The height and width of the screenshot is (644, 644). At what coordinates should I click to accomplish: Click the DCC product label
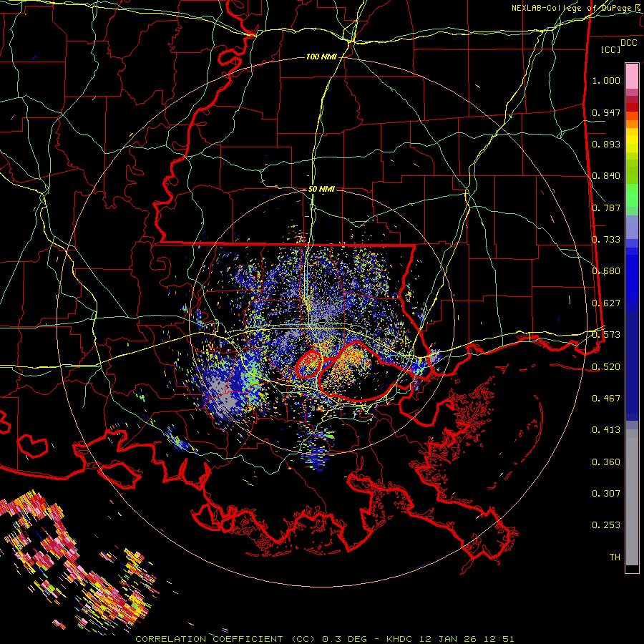629,43
